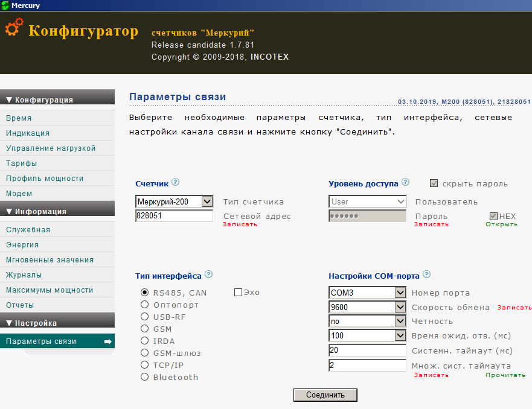Open the User access level dropdown
This screenshot has width=532, height=409.
click(367, 201)
